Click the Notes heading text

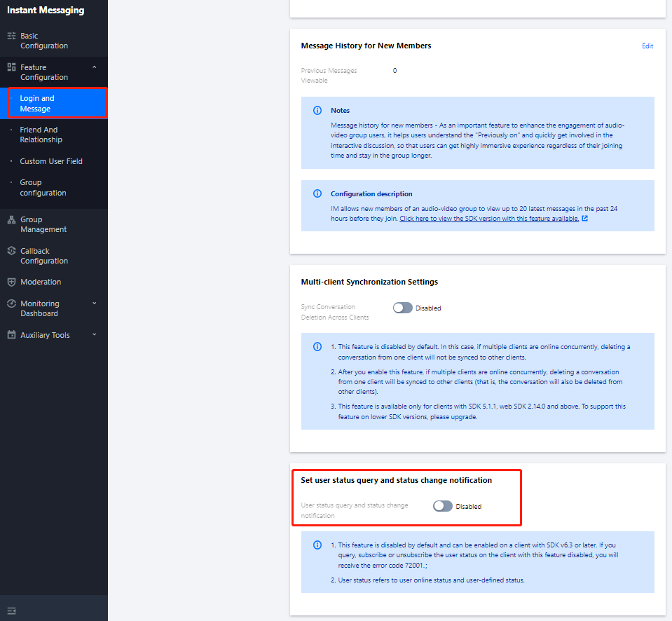point(340,111)
